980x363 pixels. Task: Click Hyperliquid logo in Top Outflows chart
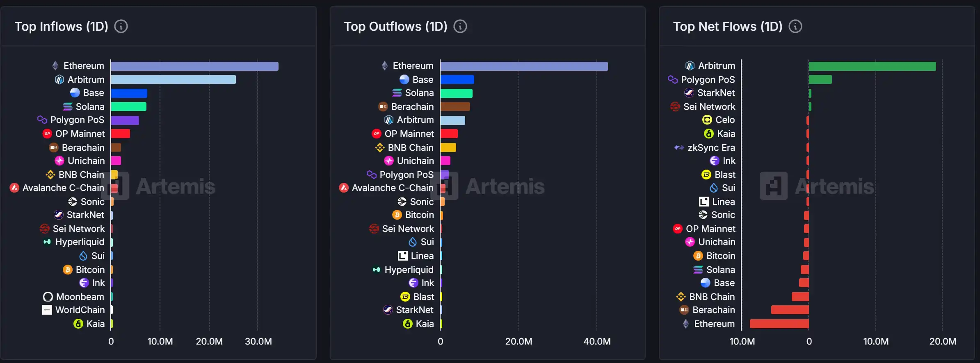click(x=376, y=270)
